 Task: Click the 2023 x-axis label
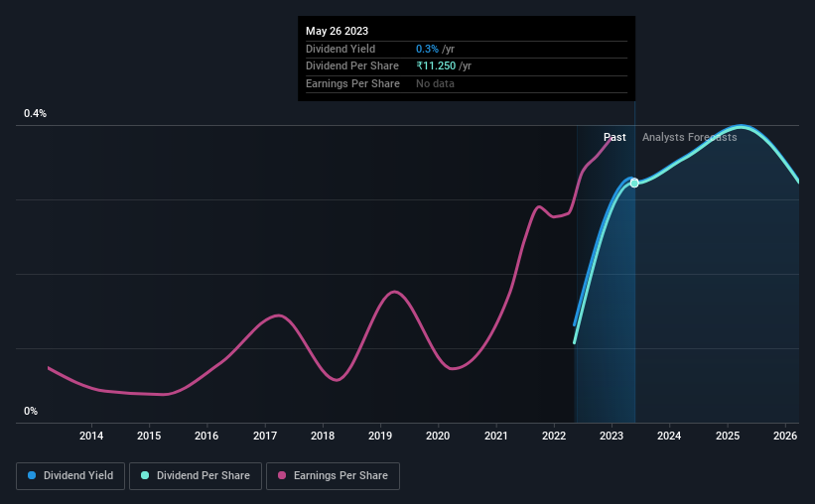click(611, 436)
